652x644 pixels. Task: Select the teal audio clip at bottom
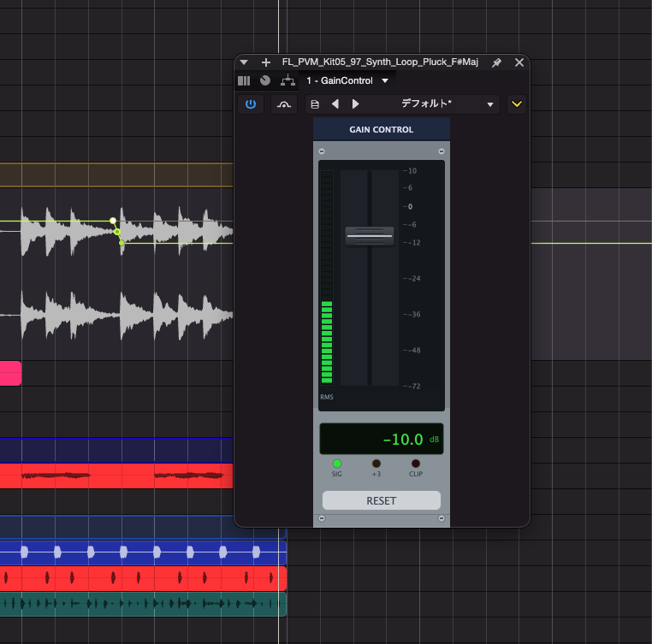(143, 604)
